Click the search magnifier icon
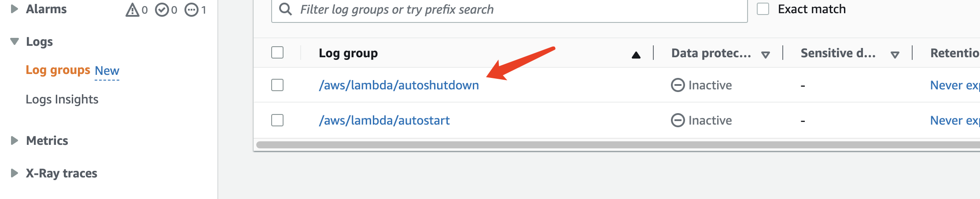 tap(285, 9)
